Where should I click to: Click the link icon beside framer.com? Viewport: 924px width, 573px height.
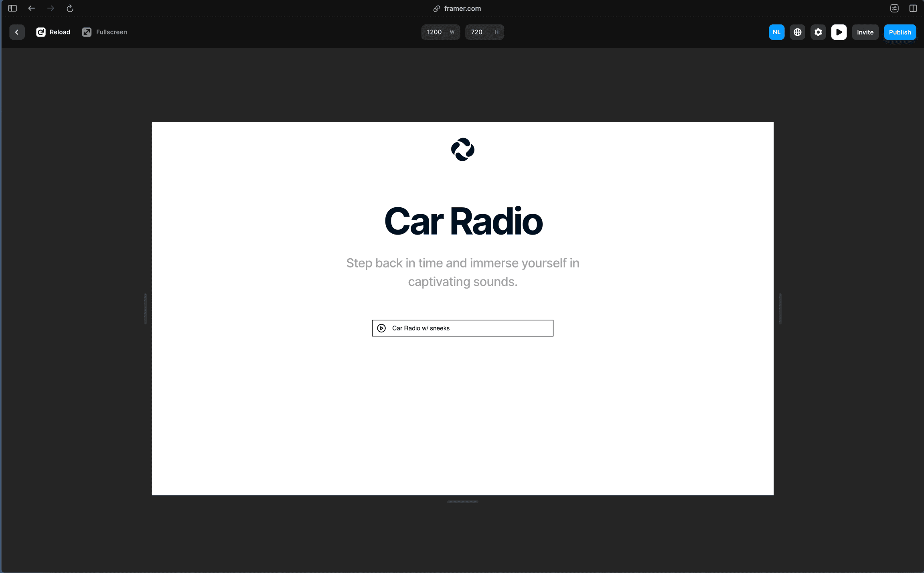click(437, 8)
